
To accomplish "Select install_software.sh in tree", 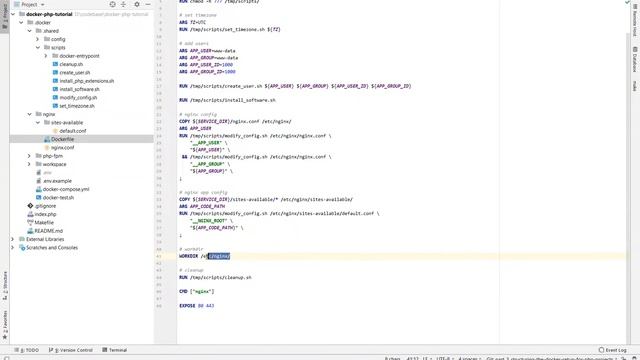I will (79, 89).
